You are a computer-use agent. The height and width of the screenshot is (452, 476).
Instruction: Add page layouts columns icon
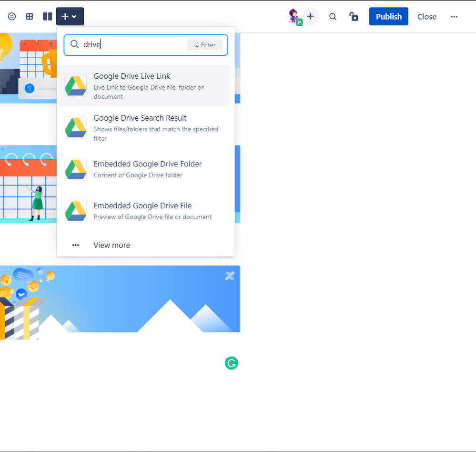click(x=47, y=16)
